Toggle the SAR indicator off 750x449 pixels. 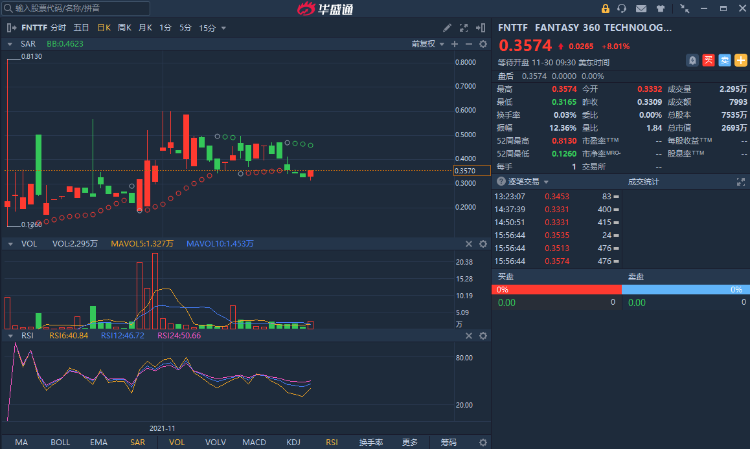click(x=138, y=442)
